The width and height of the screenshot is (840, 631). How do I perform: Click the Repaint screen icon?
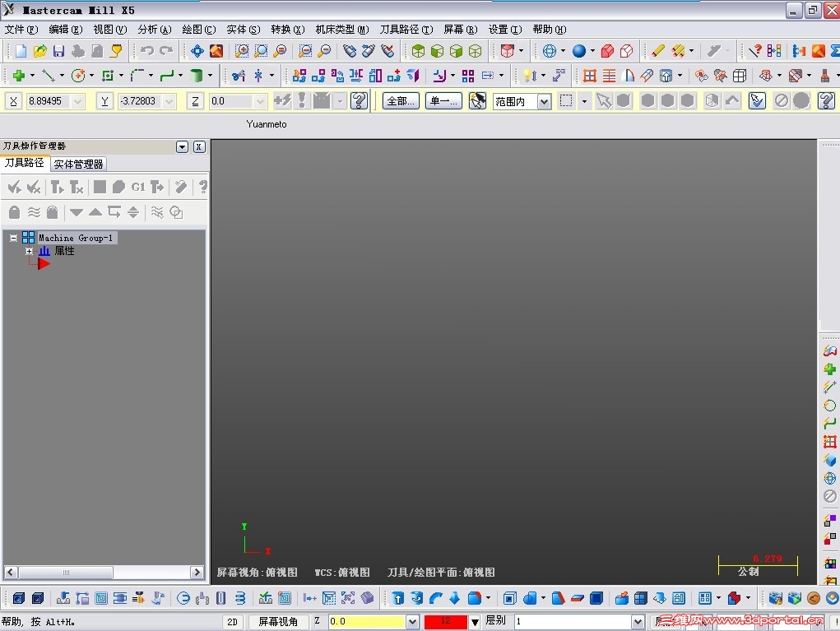point(216,51)
